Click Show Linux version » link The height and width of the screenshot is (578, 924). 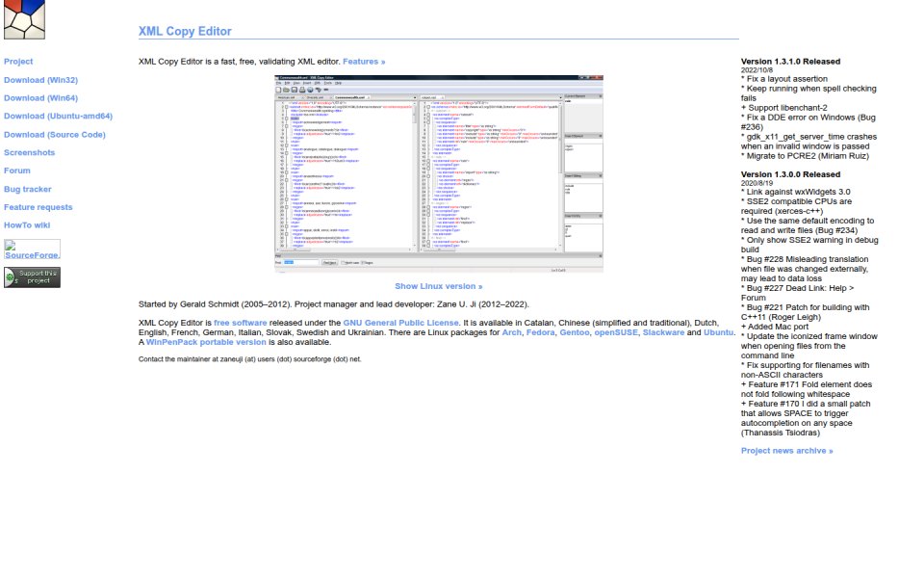pyautogui.click(x=439, y=286)
